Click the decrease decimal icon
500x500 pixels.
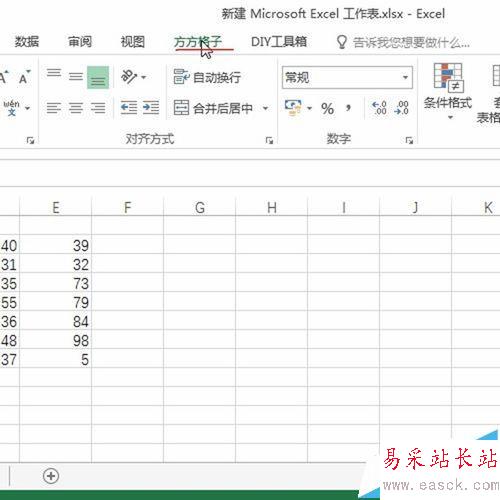pos(401,108)
